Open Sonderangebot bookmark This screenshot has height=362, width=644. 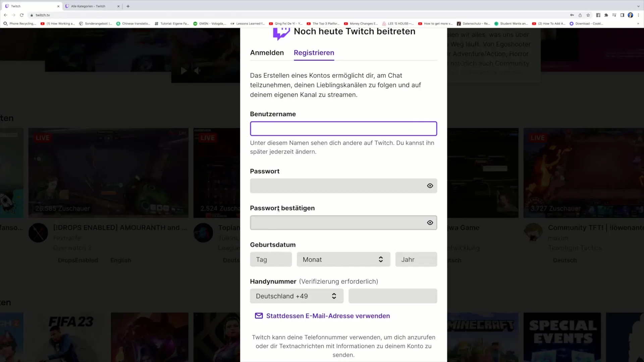pos(96,23)
